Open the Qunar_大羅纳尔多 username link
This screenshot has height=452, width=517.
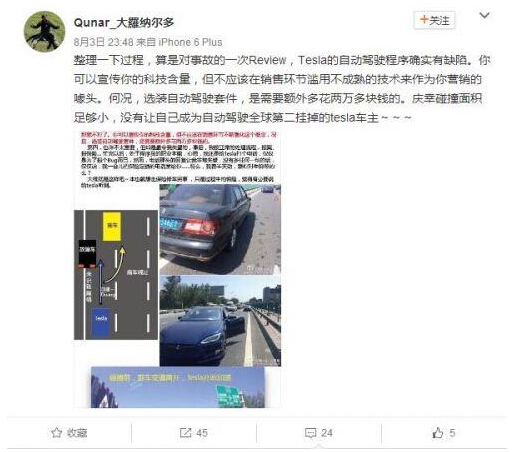tap(124, 23)
